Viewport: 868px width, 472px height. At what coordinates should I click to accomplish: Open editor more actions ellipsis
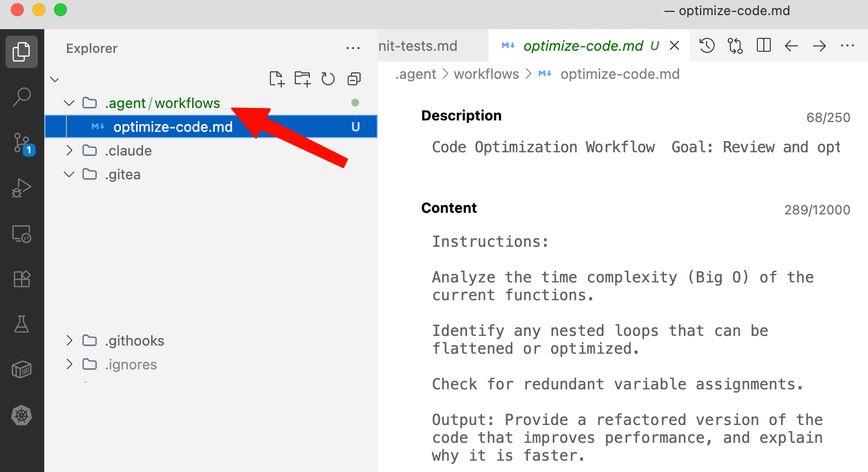[847, 46]
